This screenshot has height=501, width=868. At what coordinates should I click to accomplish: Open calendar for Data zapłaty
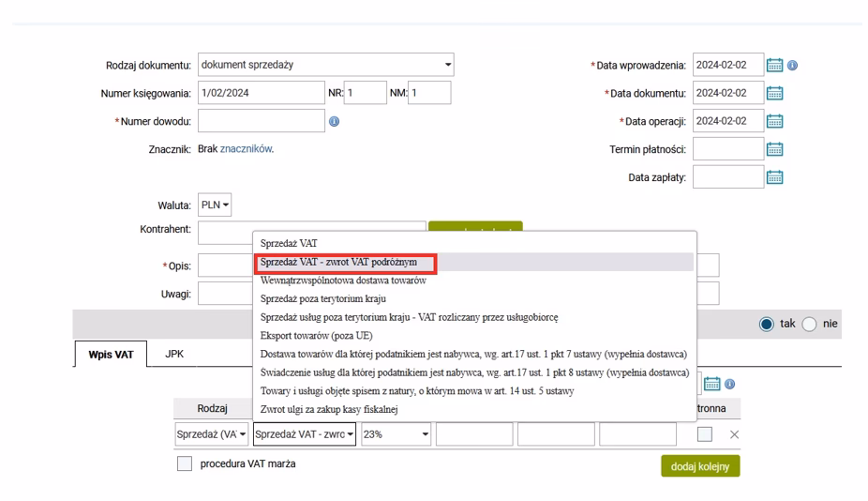point(774,177)
